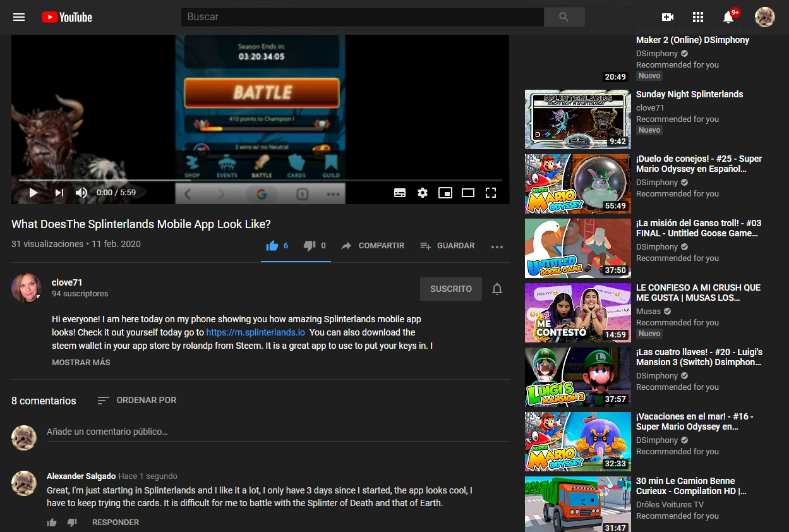Skip to the next video
Screen dimensions: 789x532
coord(59,193)
